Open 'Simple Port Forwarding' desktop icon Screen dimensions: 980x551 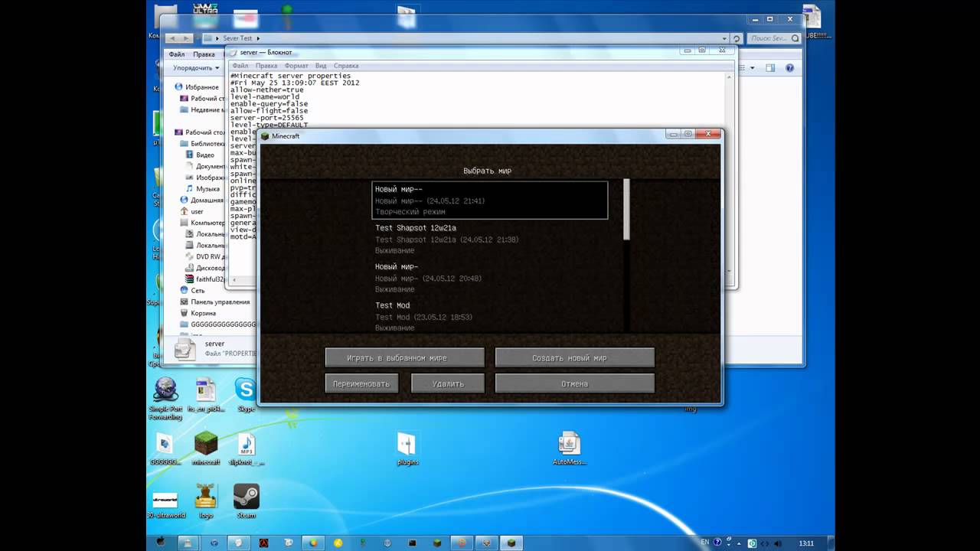165,398
